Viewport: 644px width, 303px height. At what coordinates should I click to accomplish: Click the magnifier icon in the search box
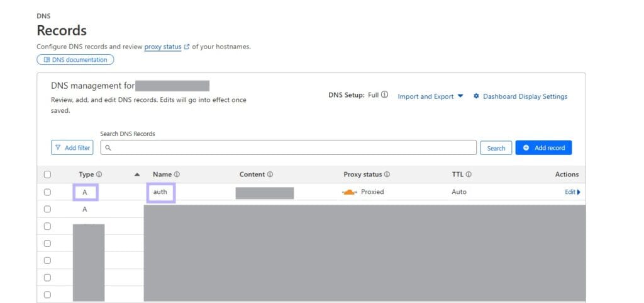click(108, 147)
